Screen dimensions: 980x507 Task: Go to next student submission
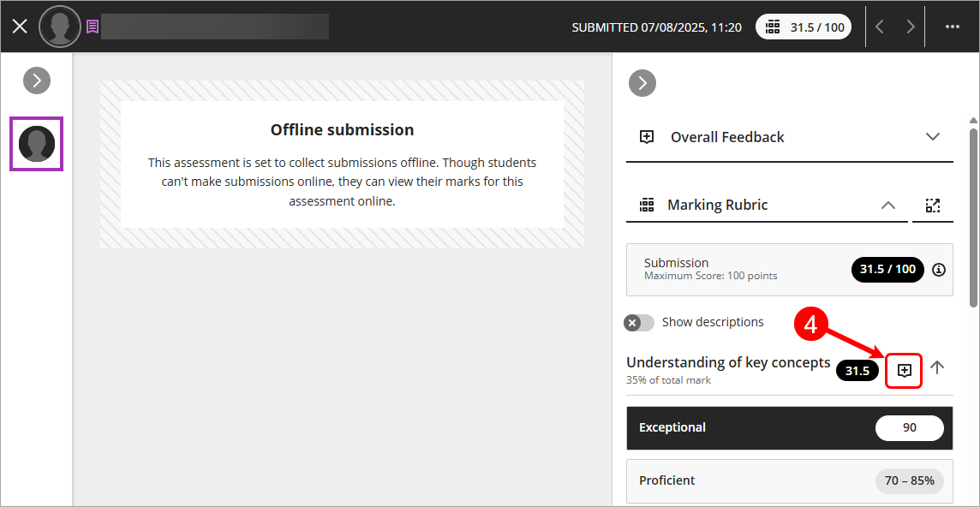pos(911,27)
